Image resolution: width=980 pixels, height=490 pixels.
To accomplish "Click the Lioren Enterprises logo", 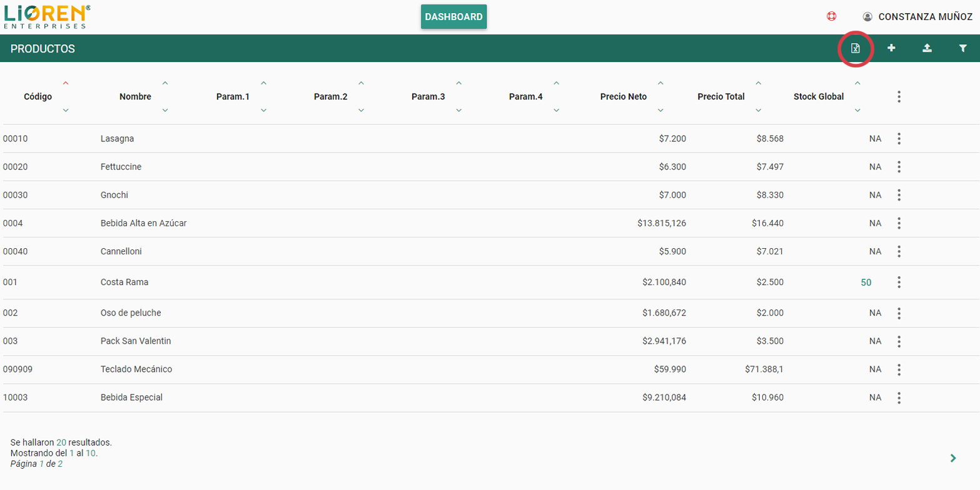I will (47, 17).
